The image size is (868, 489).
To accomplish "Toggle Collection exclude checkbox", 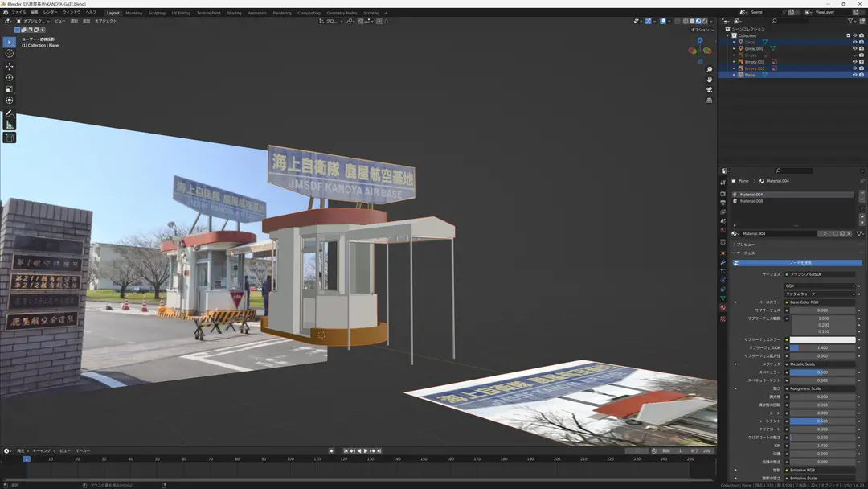I will pyautogui.click(x=848, y=35).
